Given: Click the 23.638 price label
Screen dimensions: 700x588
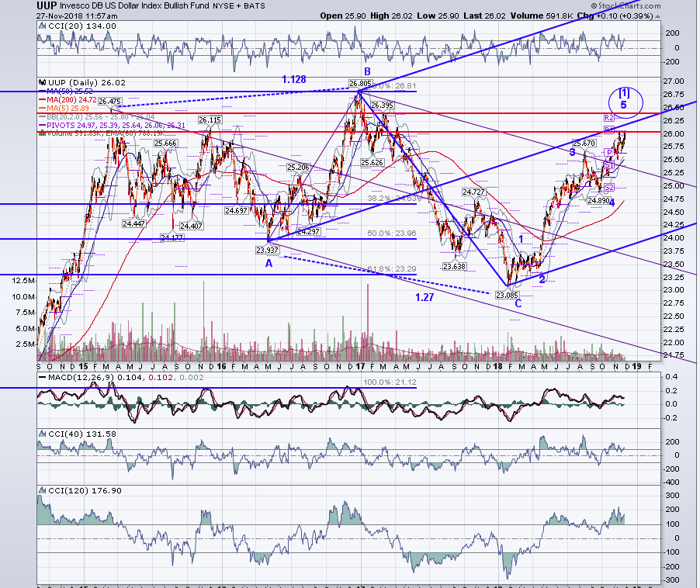Looking at the screenshot, I should click(455, 266).
